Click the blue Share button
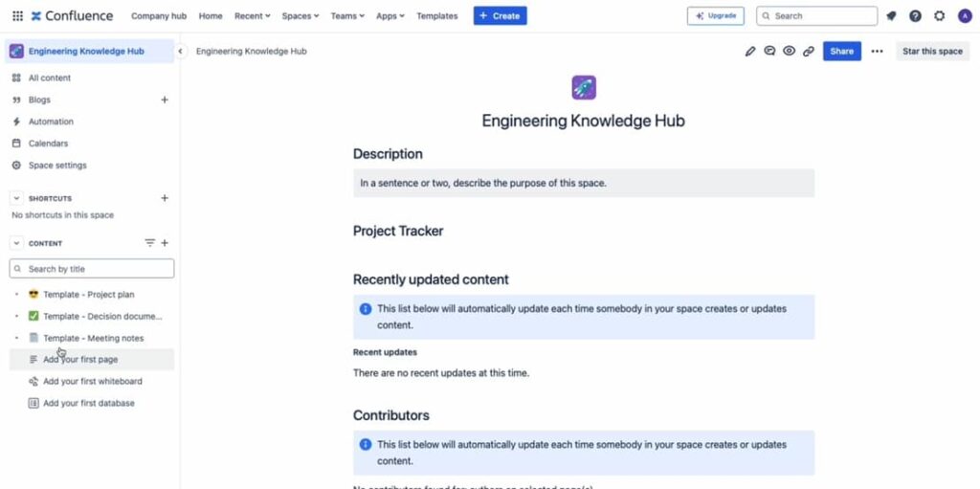 tap(842, 52)
